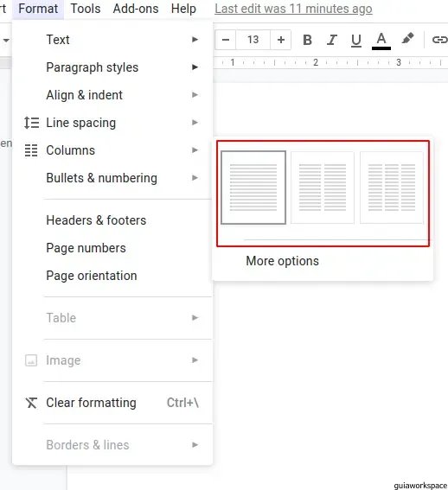Open the highlight color pen tool
This screenshot has height=490, width=448.
pyautogui.click(x=407, y=39)
